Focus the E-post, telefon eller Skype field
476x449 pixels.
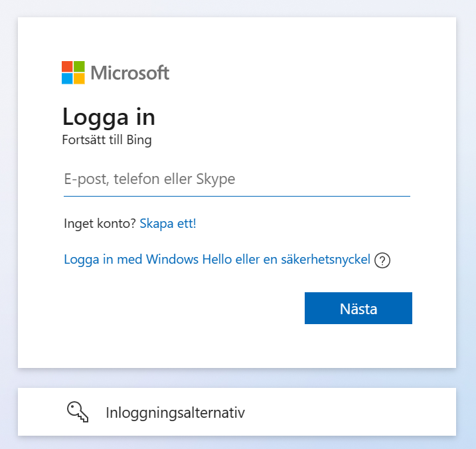[x=236, y=179]
